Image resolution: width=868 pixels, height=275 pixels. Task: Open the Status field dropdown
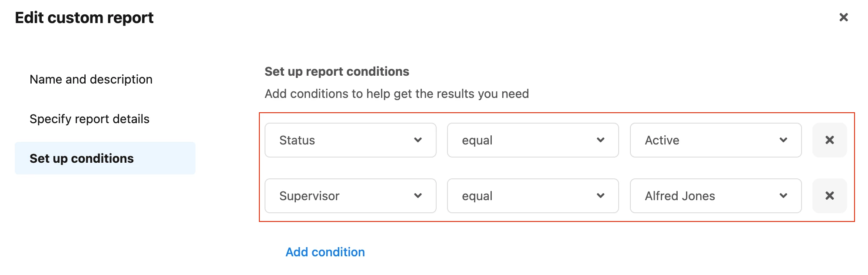tap(351, 140)
